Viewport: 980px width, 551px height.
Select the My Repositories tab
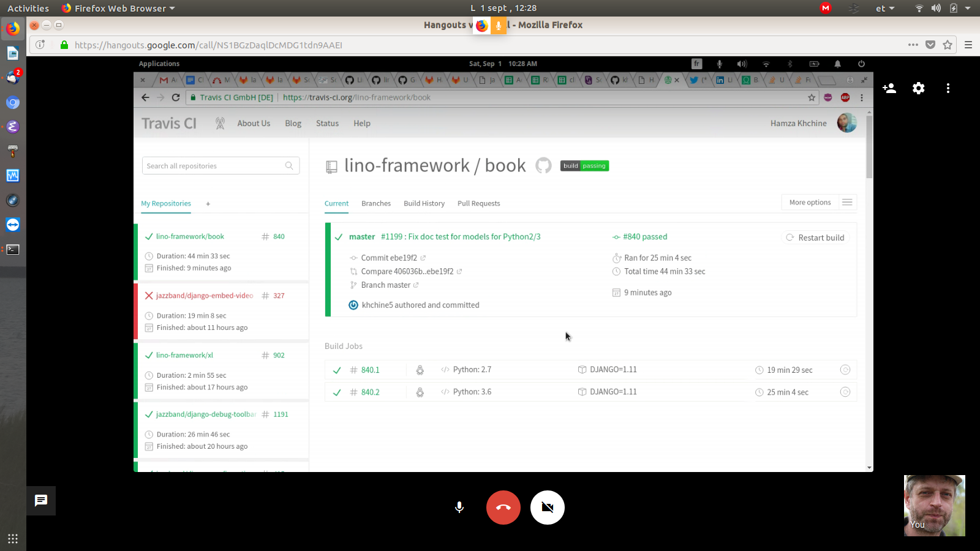tap(166, 204)
